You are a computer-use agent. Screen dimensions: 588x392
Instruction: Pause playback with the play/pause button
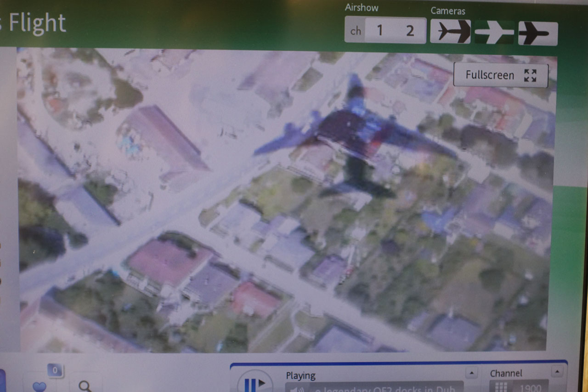[255, 382]
